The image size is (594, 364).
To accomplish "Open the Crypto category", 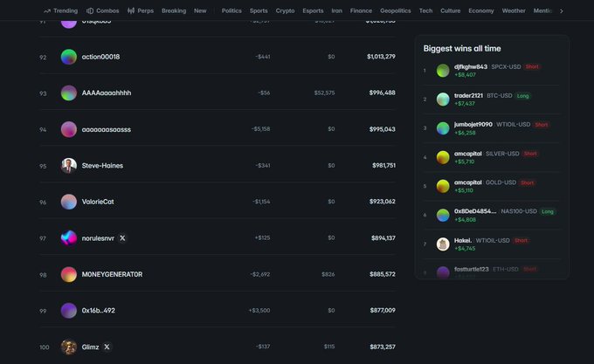I will (x=286, y=10).
